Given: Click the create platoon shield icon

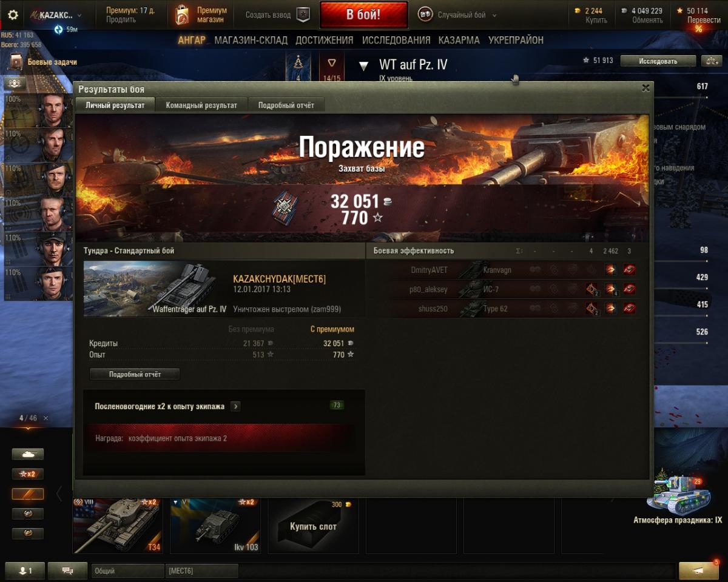Looking at the screenshot, I should 303,15.
